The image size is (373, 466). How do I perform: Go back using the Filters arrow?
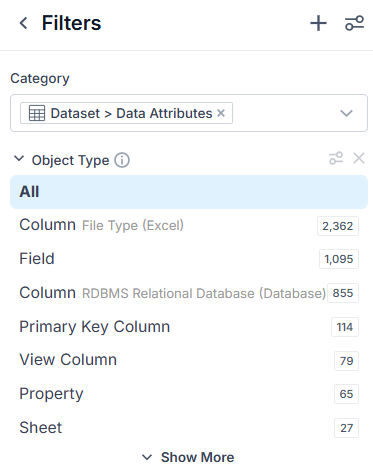coord(24,23)
